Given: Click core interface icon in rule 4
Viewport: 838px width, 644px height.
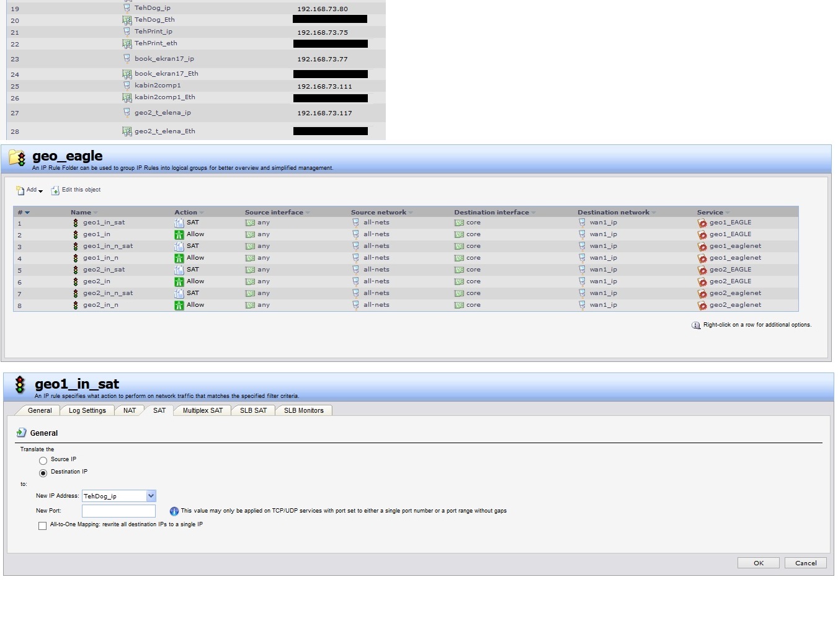Looking at the screenshot, I should [x=459, y=258].
